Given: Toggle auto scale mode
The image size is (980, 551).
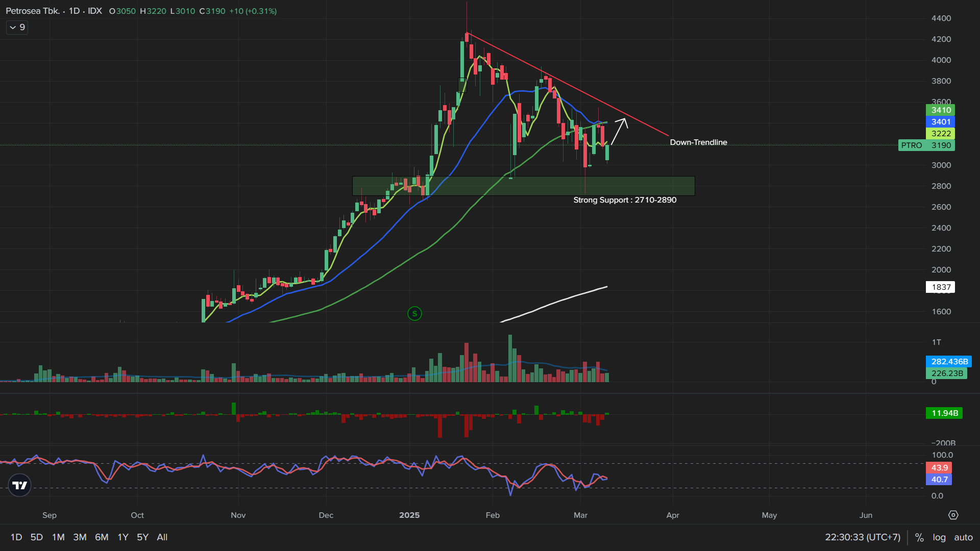Looking at the screenshot, I should 964,537.
